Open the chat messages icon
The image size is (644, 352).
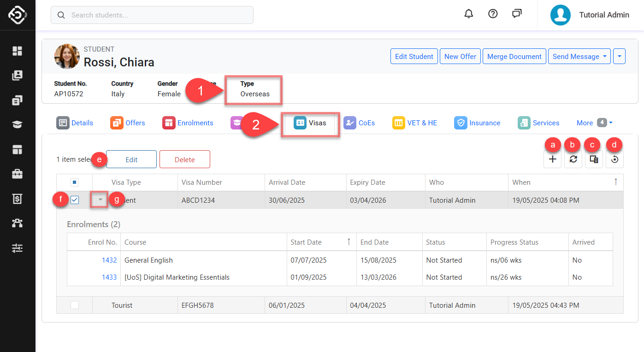click(x=517, y=14)
